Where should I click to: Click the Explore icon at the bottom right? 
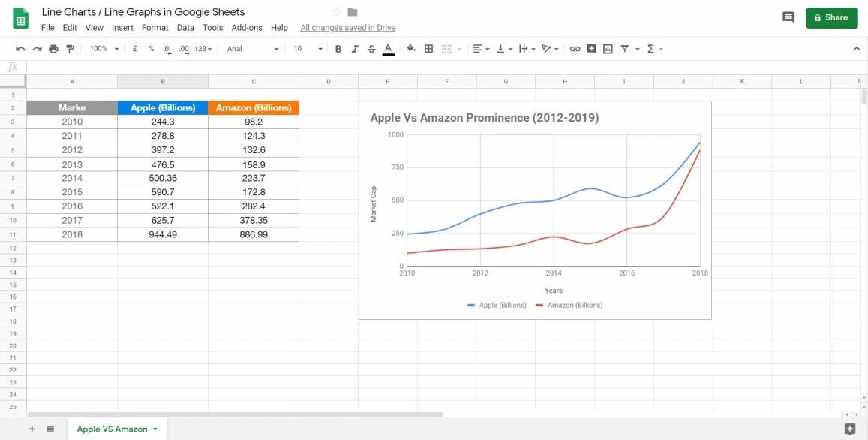pos(850,429)
